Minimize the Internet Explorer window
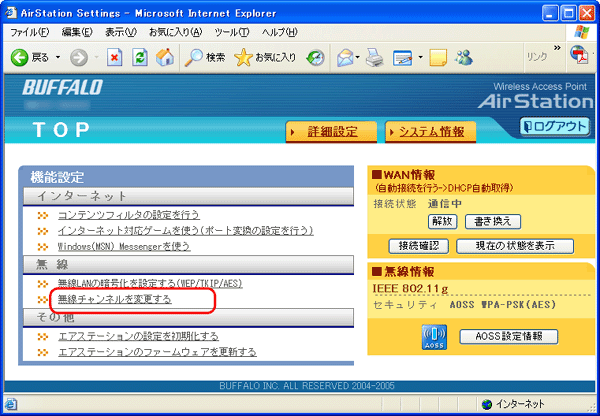The image size is (600, 416). coord(550,14)
